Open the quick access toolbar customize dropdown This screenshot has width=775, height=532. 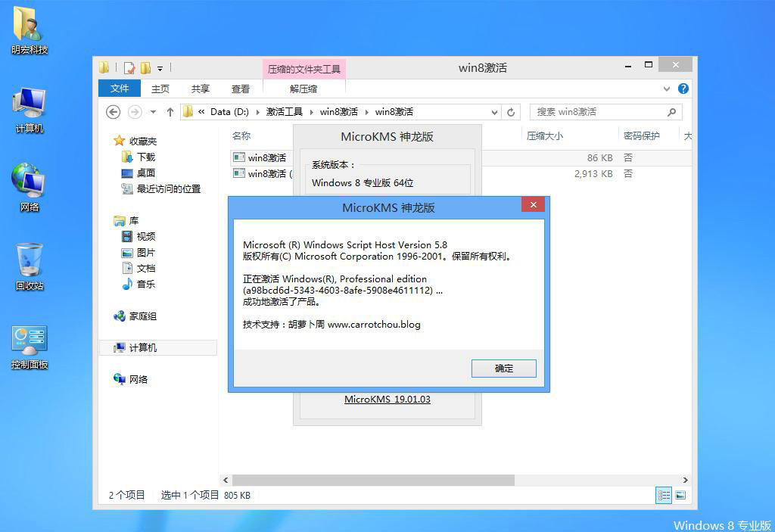160,68
